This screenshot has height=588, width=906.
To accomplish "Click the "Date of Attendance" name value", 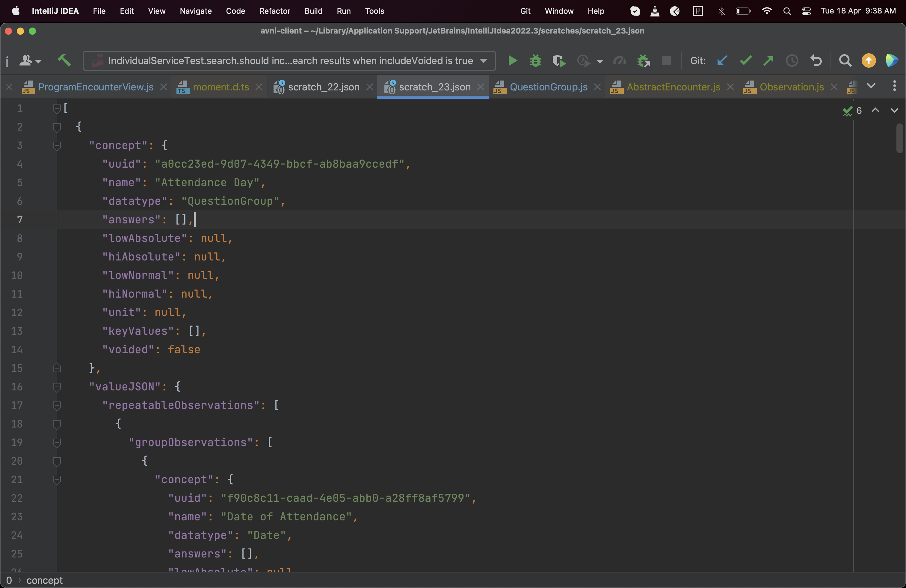I will (287, 516).
